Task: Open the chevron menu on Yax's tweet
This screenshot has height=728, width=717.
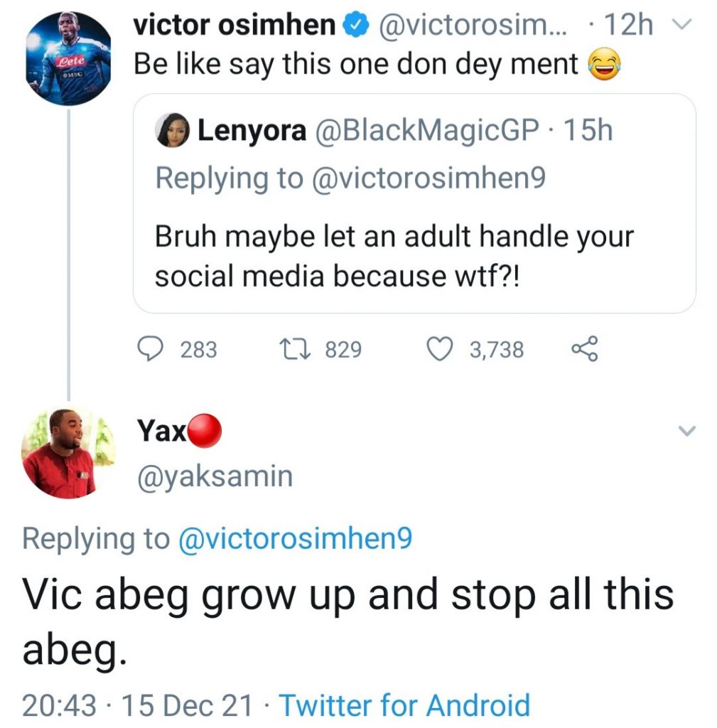Action: pos(688,431)
